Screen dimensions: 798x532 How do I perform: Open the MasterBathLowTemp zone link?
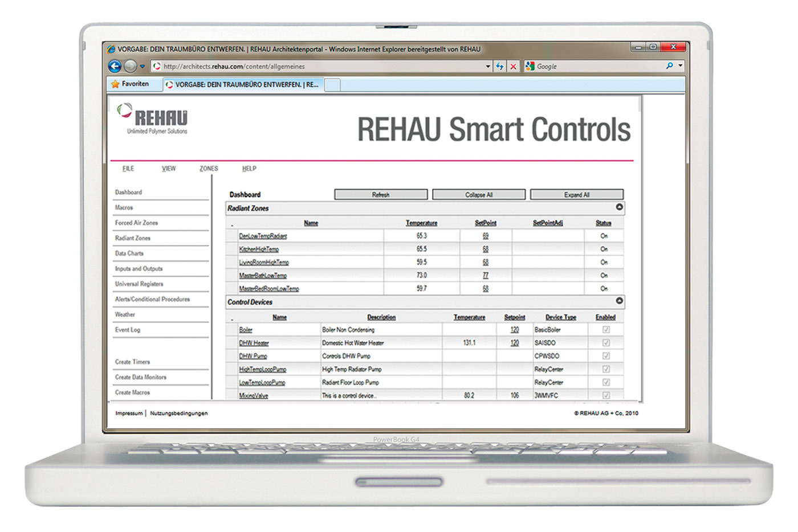(x=263, y=276)
